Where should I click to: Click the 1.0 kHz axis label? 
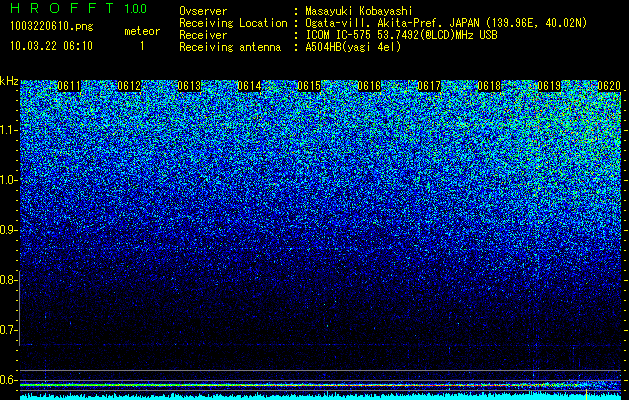(x=9, y=180)
